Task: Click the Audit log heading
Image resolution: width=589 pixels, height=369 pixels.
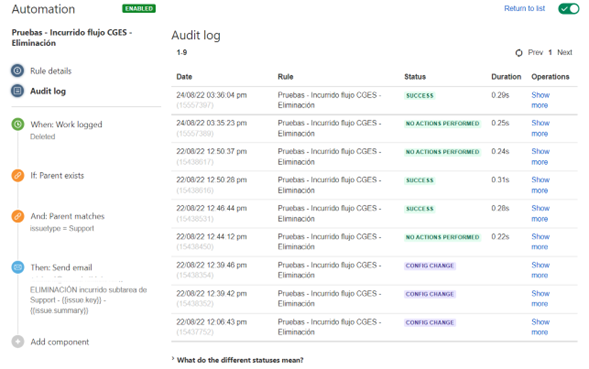Action: click(x=196, y=35)
